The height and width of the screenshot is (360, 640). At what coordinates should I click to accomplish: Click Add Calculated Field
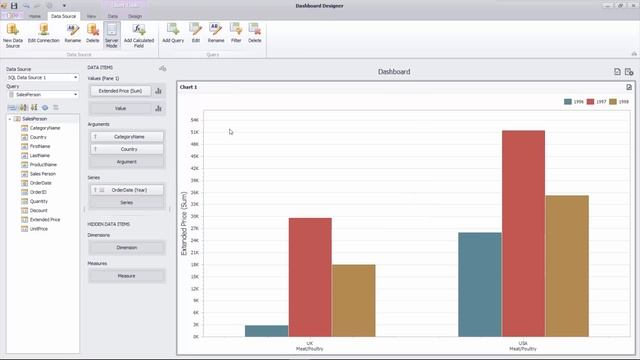139,36
